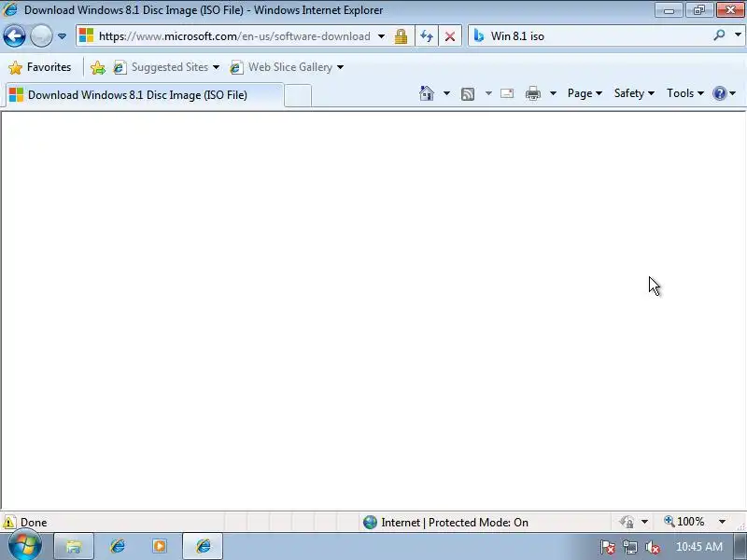This screenshot has width=747, height=560.
Task: Click the status bar privacy icon
Action: 627,522
